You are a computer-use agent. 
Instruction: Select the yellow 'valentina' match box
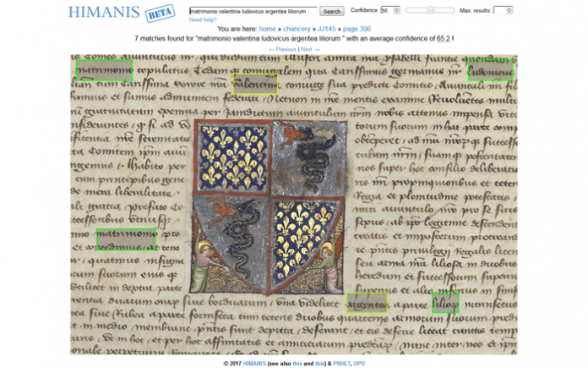tap(255, 84)
